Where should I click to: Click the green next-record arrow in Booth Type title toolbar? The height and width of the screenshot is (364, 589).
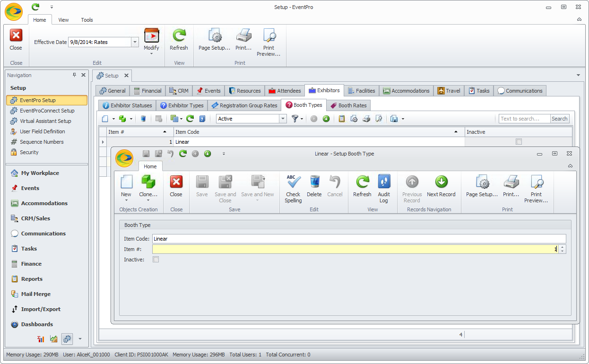coord(208,154)
